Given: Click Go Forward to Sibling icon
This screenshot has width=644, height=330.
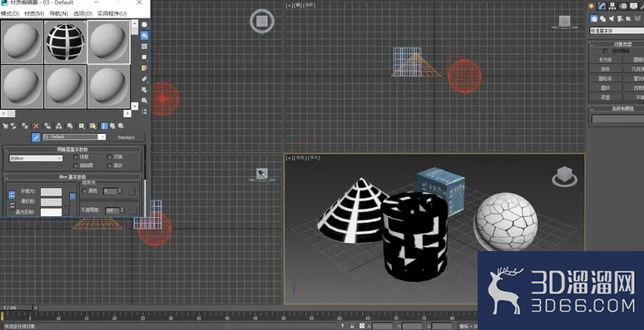Looking at the screenshot, I should 121,126.
